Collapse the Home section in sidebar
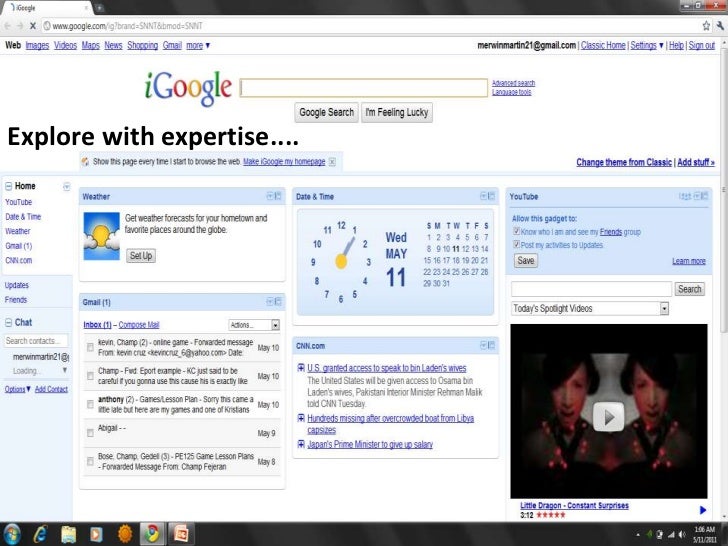 click(x=8, y=186)
